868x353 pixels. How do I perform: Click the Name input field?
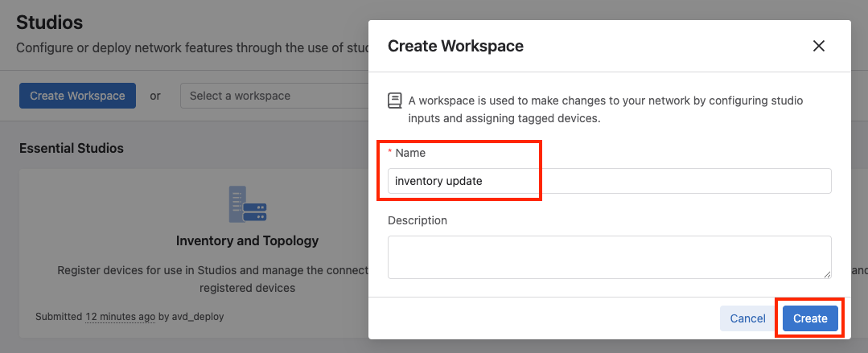[x=609, y=181]
